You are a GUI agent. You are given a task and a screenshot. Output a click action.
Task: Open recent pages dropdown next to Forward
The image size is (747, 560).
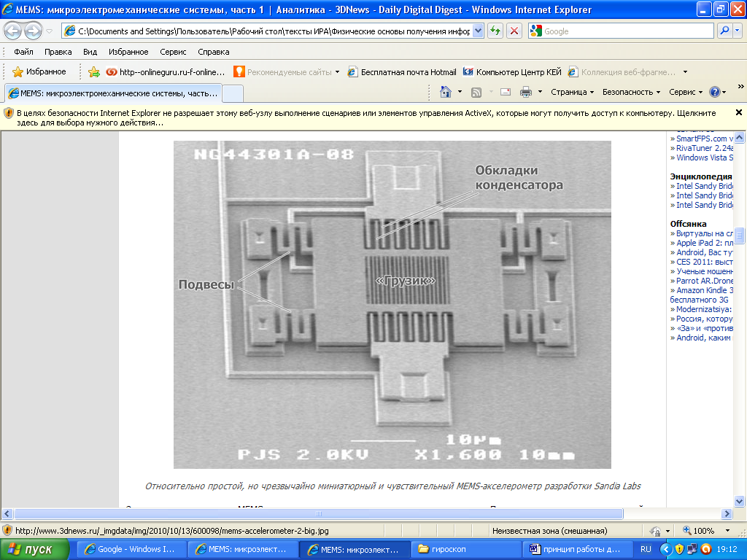point(49,31)
